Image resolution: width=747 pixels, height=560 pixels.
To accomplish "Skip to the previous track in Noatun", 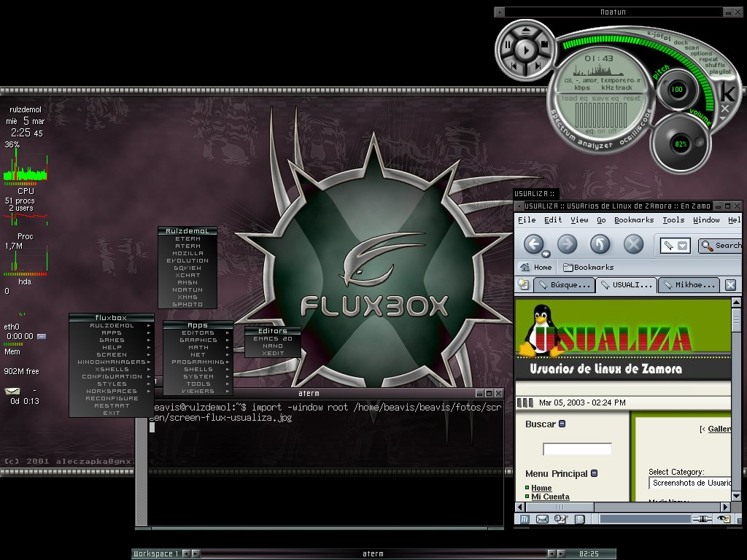I will tap(514, 66).
